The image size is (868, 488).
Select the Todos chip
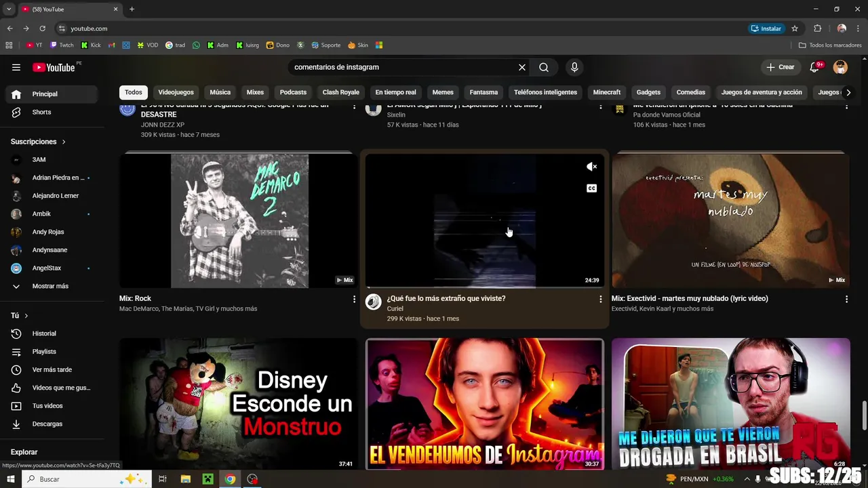coord(134,92)
